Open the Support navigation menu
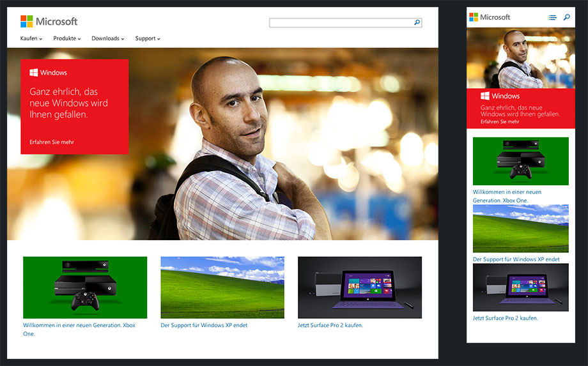The height and width of the screenshot is (366, 588). 148,38
